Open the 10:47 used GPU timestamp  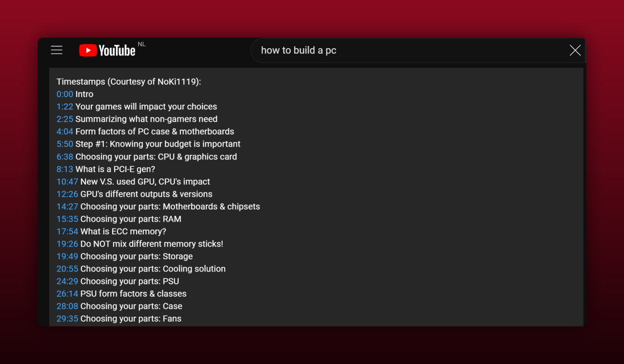(67, 182)
